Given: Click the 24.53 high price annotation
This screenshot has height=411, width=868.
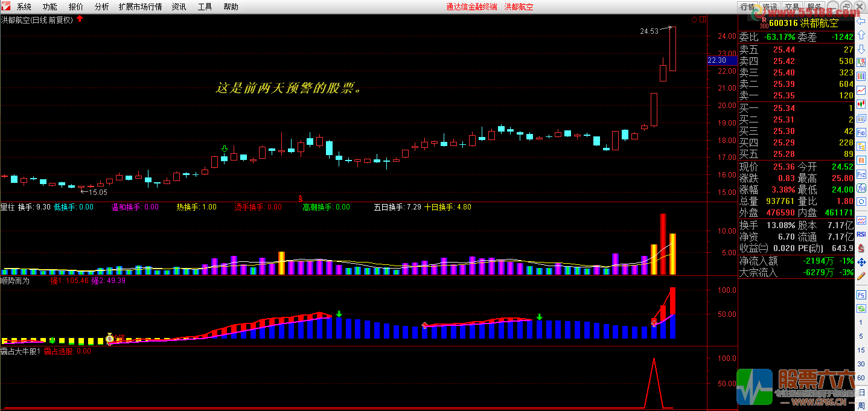Looking at the screenshot, I should point(649,31).
